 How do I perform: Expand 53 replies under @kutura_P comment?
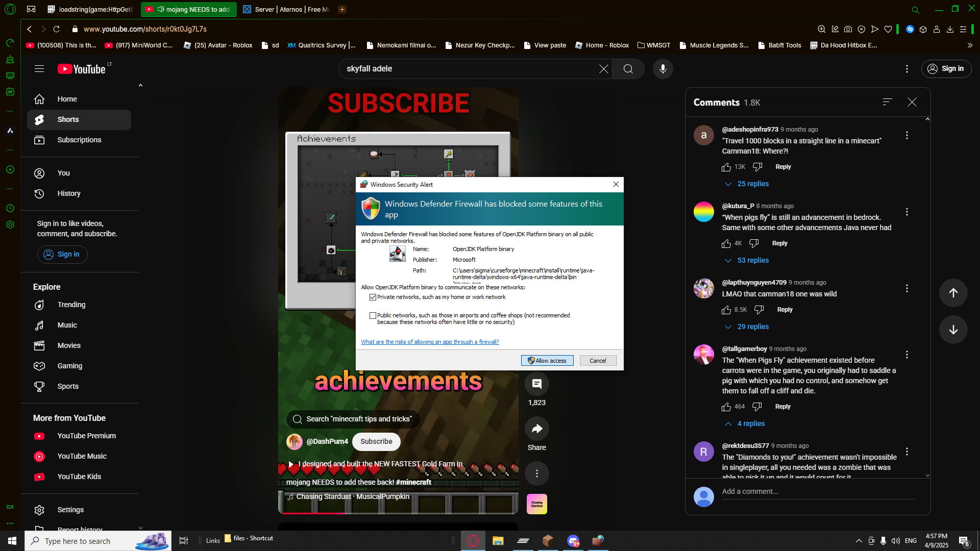[x=747, y=260]
